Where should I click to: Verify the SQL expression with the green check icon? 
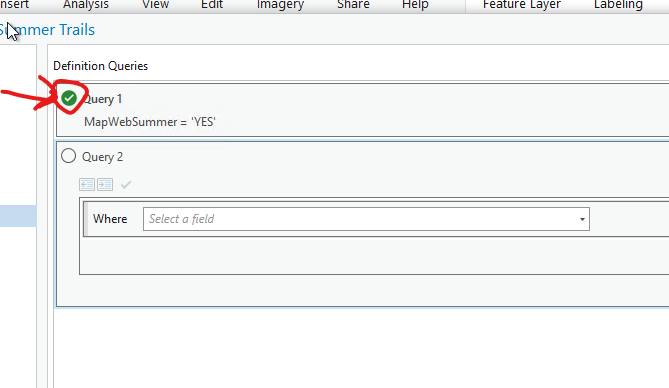pos(126,184)
